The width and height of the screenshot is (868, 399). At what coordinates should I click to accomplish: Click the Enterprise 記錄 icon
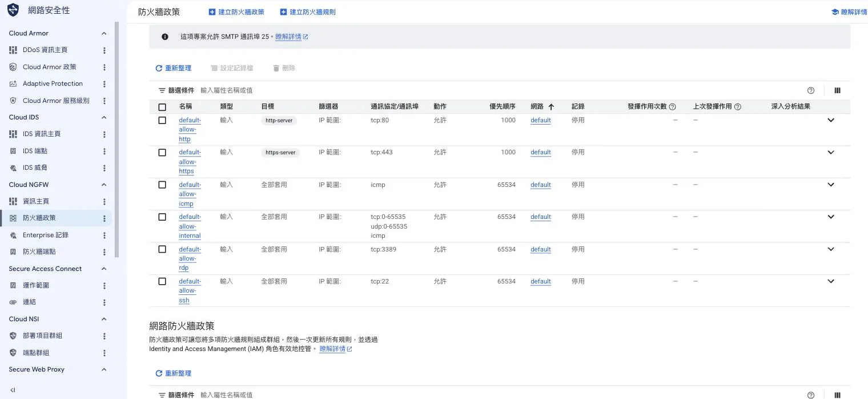(13, 235)
